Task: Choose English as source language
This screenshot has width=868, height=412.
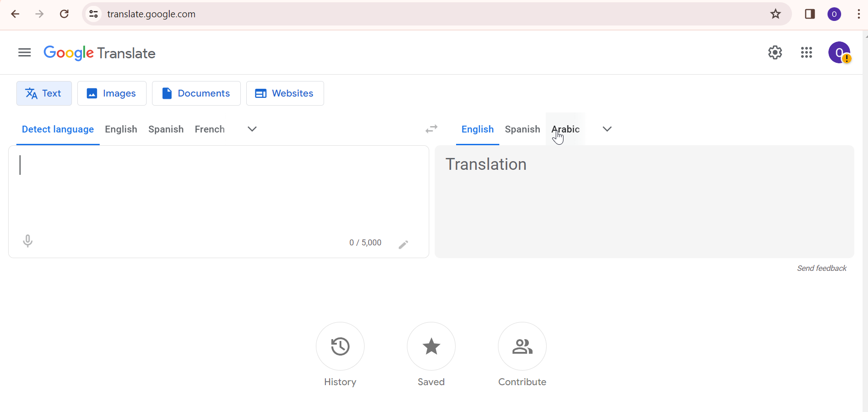Action: pos(121,129)
